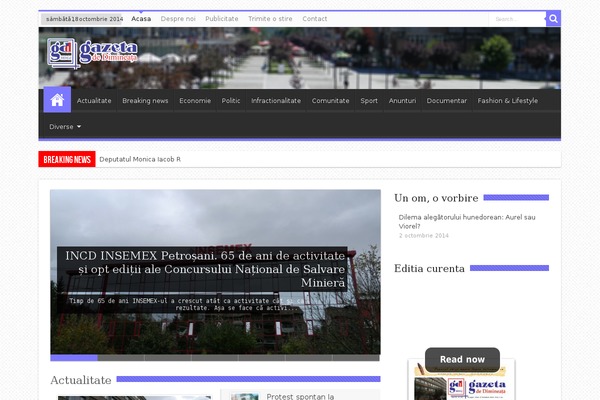This screenshot has width=600, height=400.
Task: Open Fashion & Lifestyle section
Action: (507, 101)
